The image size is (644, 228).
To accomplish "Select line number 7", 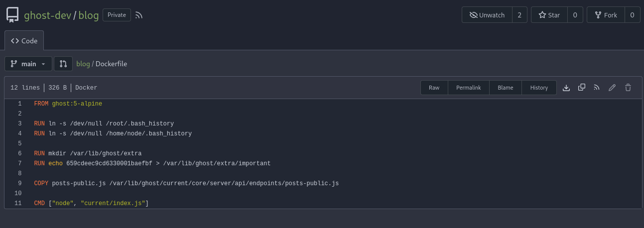I will point(20,163).
